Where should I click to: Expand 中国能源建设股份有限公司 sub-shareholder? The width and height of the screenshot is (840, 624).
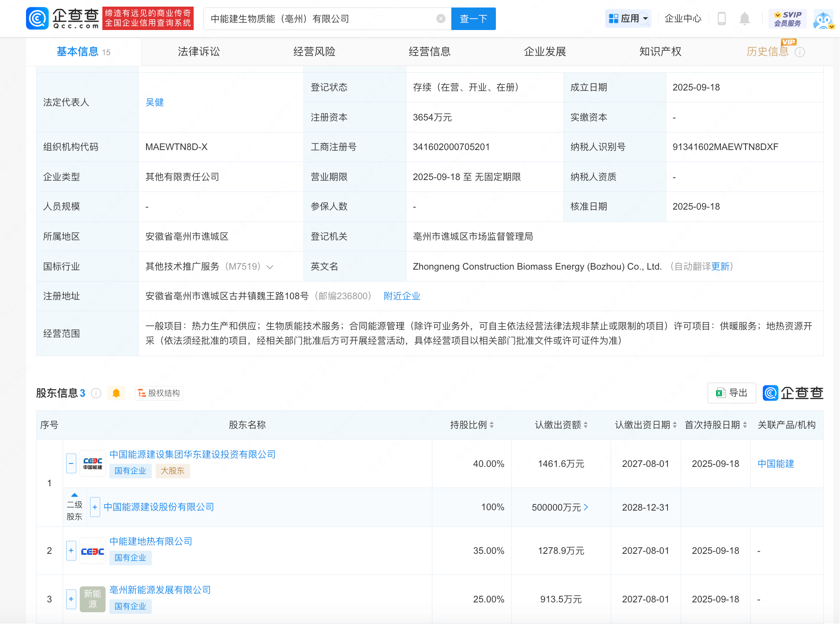pyautogui.click(x=95, y=507)
